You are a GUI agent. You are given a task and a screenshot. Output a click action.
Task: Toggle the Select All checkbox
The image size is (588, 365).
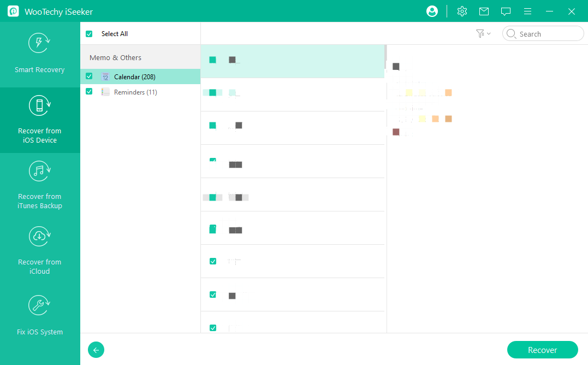point(89,34)
